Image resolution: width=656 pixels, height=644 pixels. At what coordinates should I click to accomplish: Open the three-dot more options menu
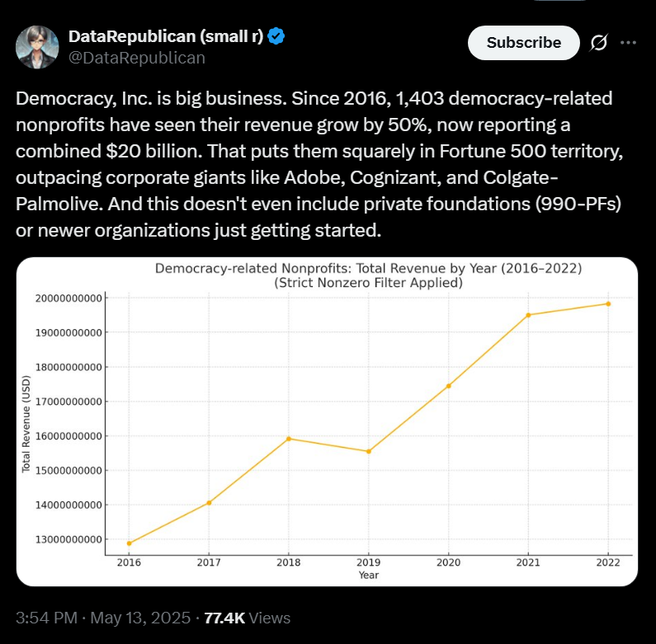[x=628, y=43]
